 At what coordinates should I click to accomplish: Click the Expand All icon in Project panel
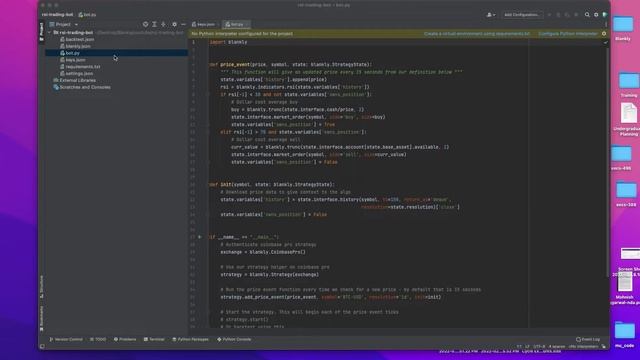pyautogui.click(x=154, y=24)
